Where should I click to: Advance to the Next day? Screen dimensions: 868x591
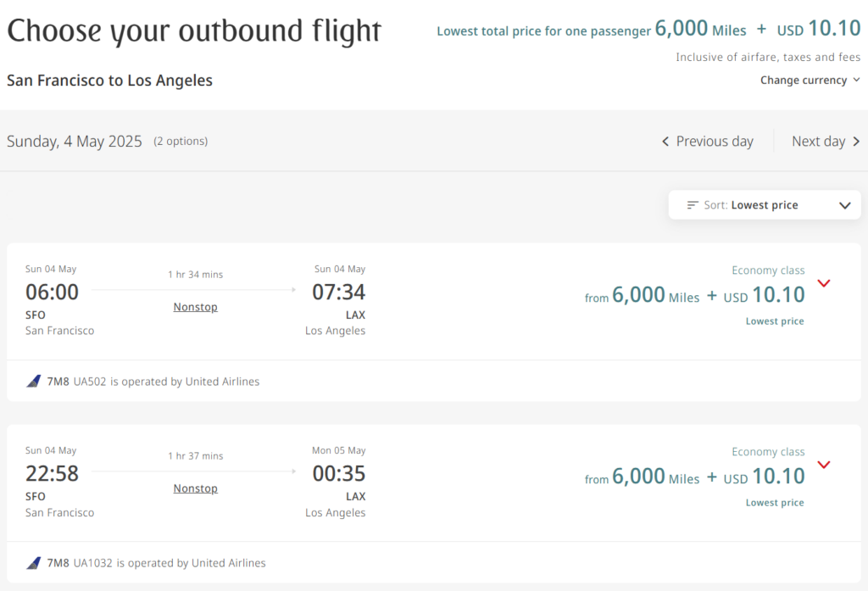pyautogui.click(x=819, y=142)
